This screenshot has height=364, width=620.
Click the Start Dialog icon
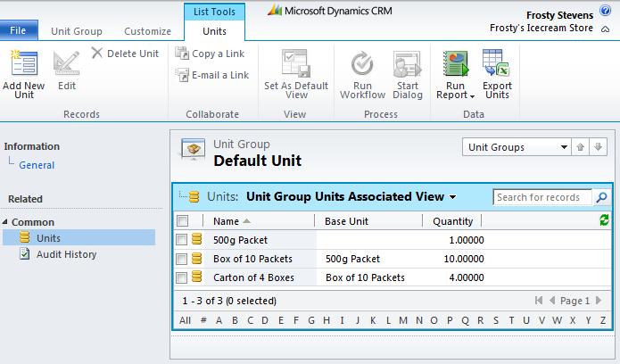pos(408,63)
